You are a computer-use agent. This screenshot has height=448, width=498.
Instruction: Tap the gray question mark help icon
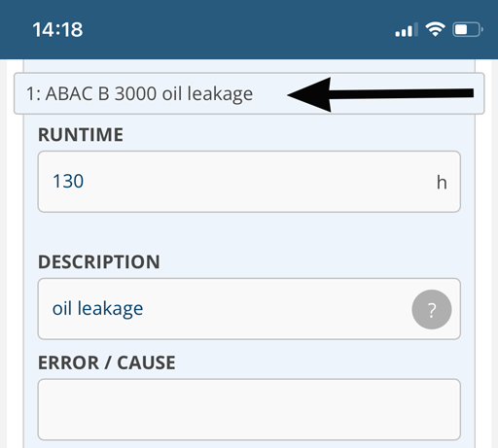pyautogui.click(x=432, y=309)
